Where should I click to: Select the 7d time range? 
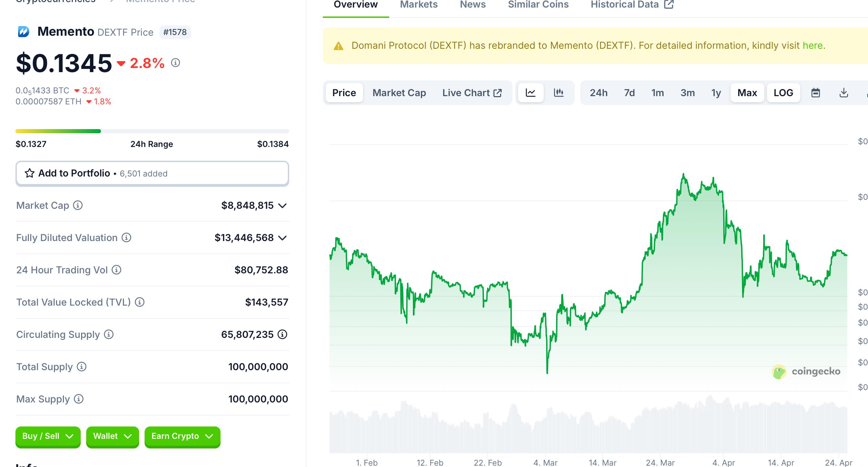(629, 93)
